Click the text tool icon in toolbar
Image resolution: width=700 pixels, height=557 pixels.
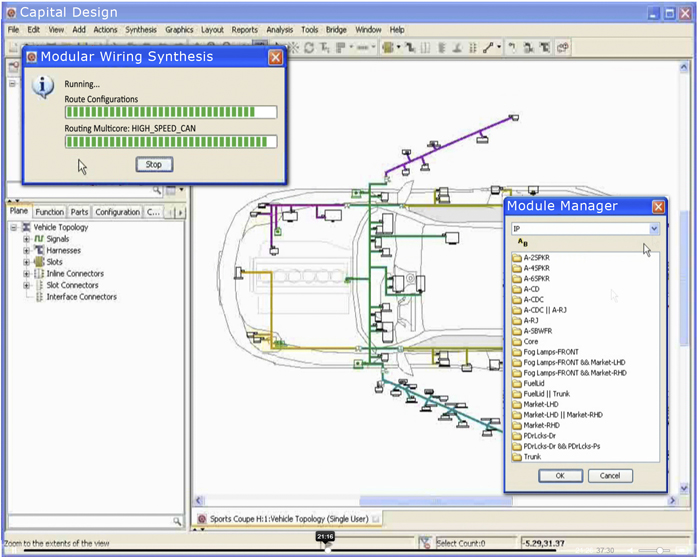[325, 47]
